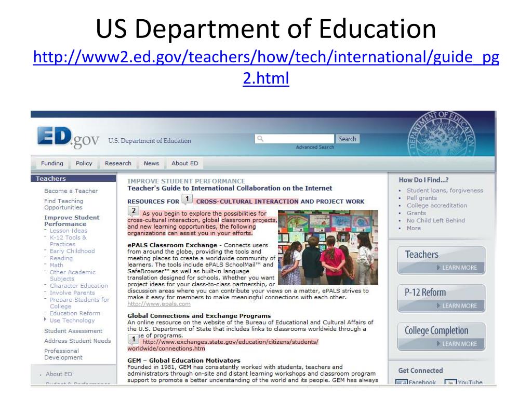Open the About ED tab

click(x=184, y=163)
